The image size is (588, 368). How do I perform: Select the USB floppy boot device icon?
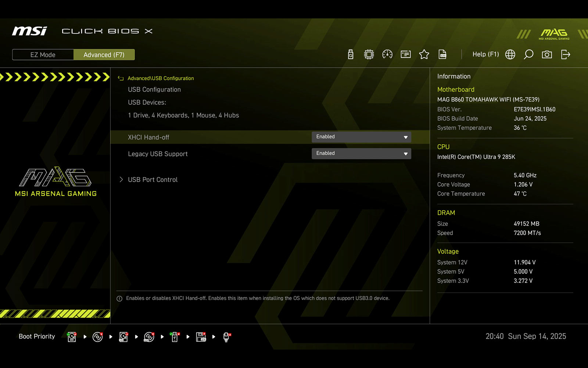201,337
